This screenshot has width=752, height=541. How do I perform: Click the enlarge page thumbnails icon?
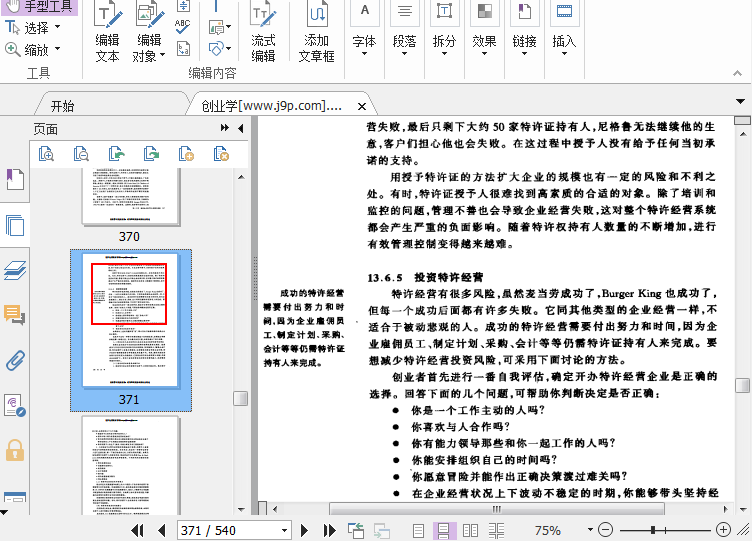pos(46,153)
